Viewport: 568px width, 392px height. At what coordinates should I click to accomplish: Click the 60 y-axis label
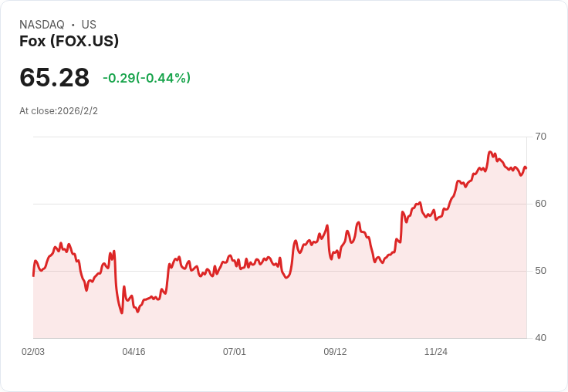540,204
